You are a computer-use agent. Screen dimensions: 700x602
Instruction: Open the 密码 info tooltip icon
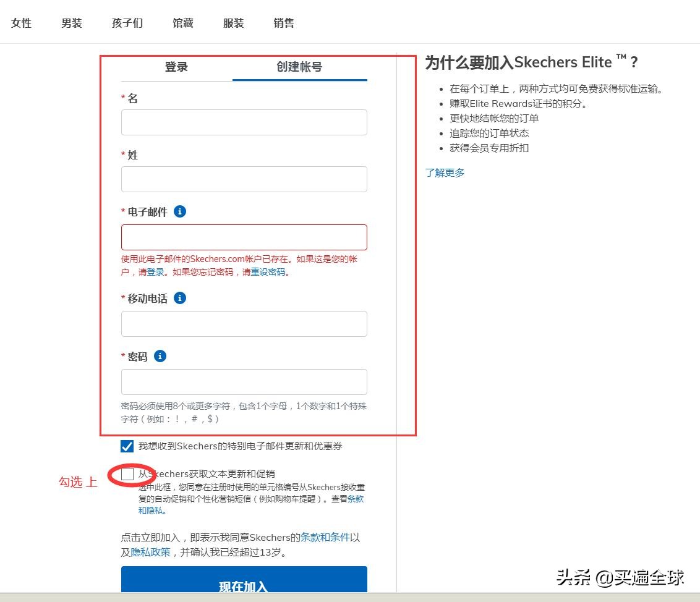point(160,355)
